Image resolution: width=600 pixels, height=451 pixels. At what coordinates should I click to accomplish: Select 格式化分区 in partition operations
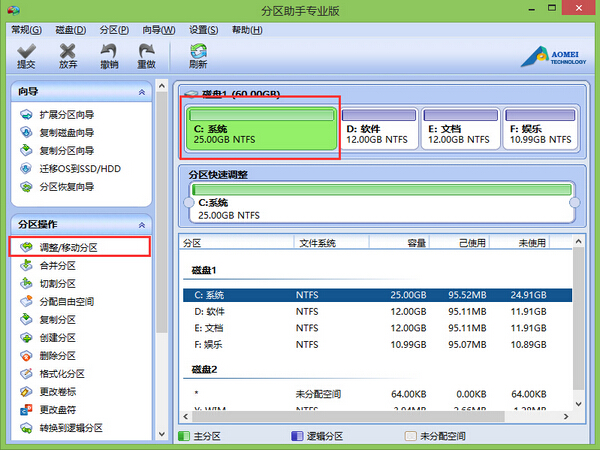[x=63, y=374]
